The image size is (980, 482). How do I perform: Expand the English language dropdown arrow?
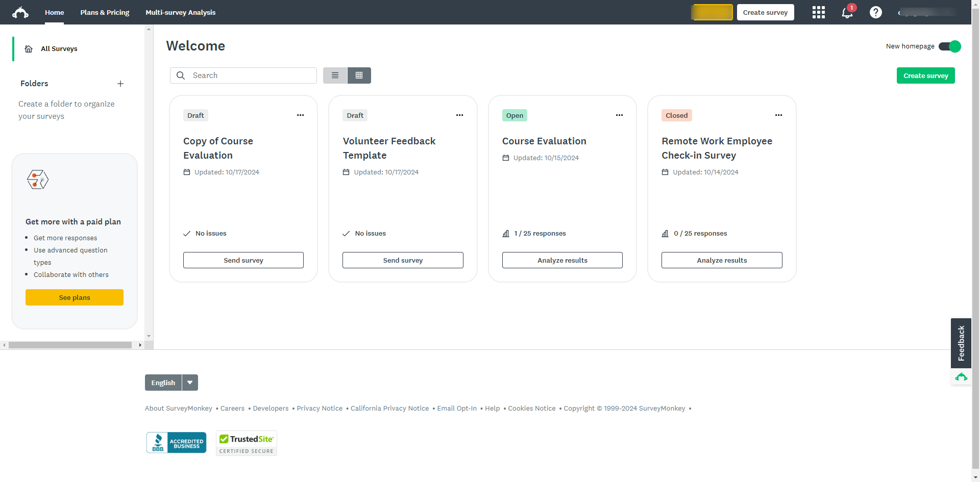pyautogui.click(x=190, y=383)
